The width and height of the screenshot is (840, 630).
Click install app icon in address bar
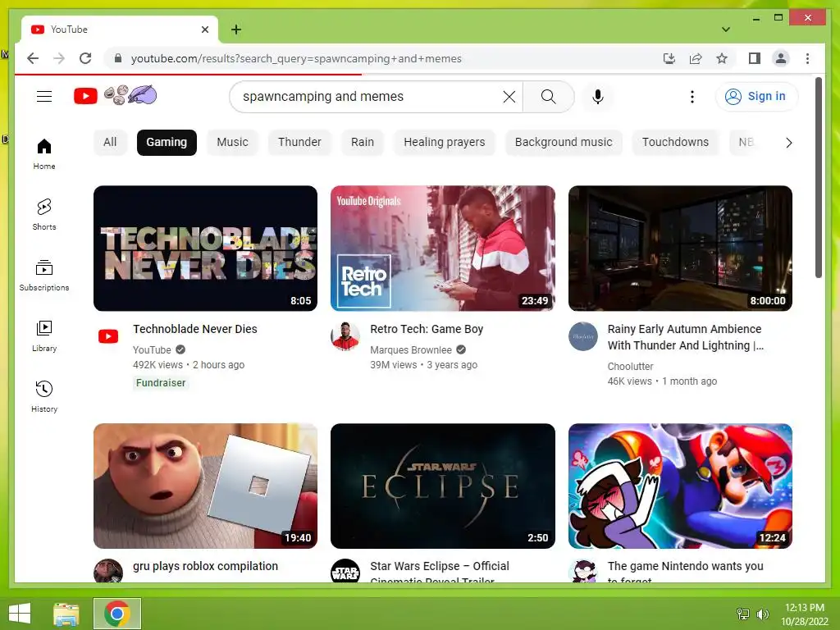(669, 58)
